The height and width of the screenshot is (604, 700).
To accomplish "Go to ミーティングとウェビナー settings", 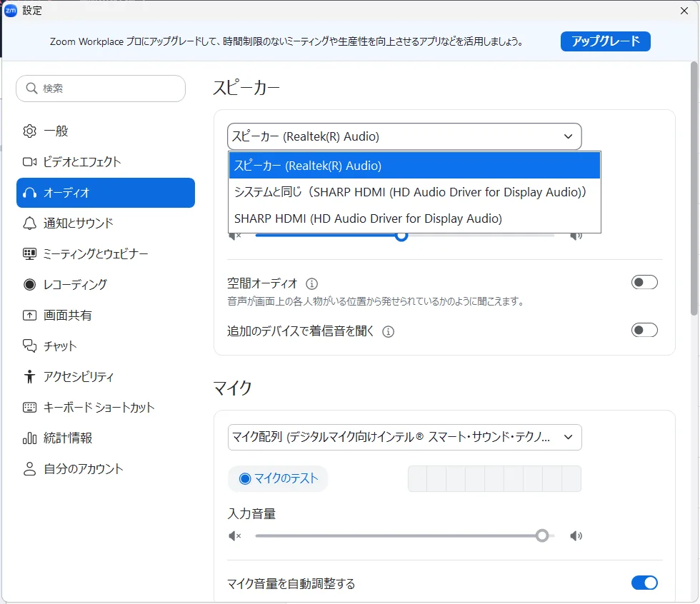I will (106, 254).
